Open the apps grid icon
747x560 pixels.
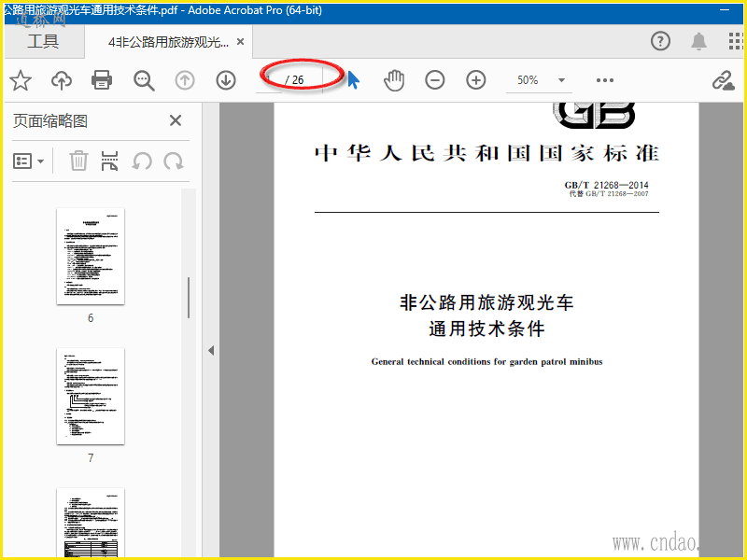[736, 41]
